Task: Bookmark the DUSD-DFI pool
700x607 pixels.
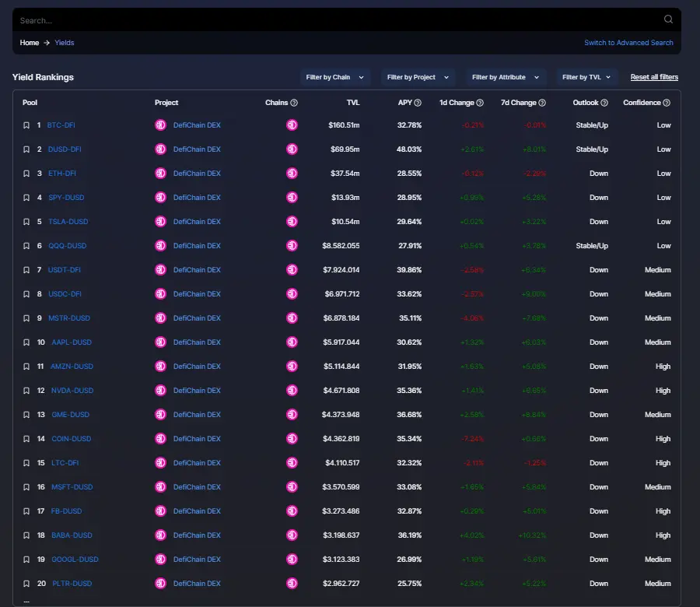Action: (26, 149)
